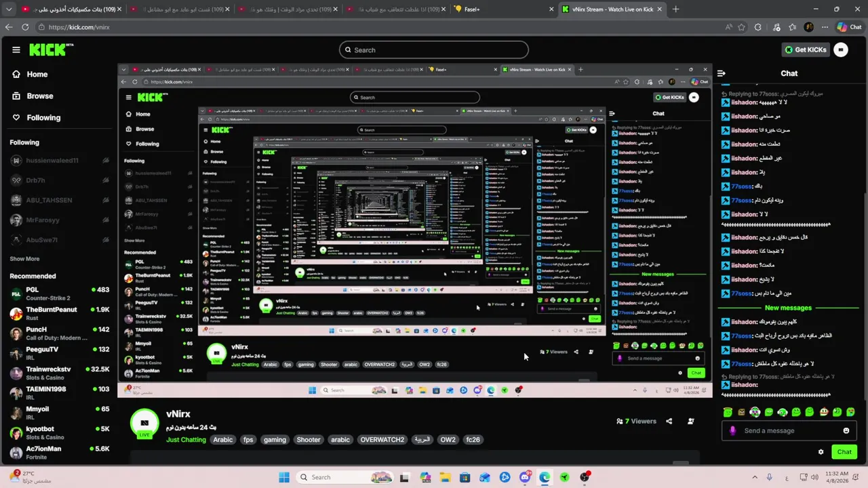This screenshot has height=488, width=868.
Task: Open TAEMIN1998 recommended channel
Action: click(x=58, y=393)
